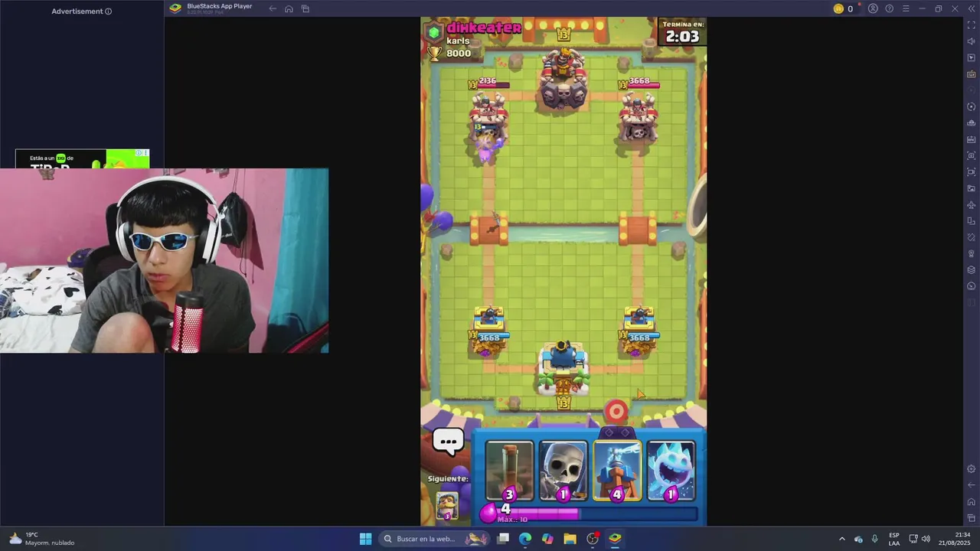Open Task View on the taskbar
Viewport: 980px width, 551px height.
coord(503,539)
